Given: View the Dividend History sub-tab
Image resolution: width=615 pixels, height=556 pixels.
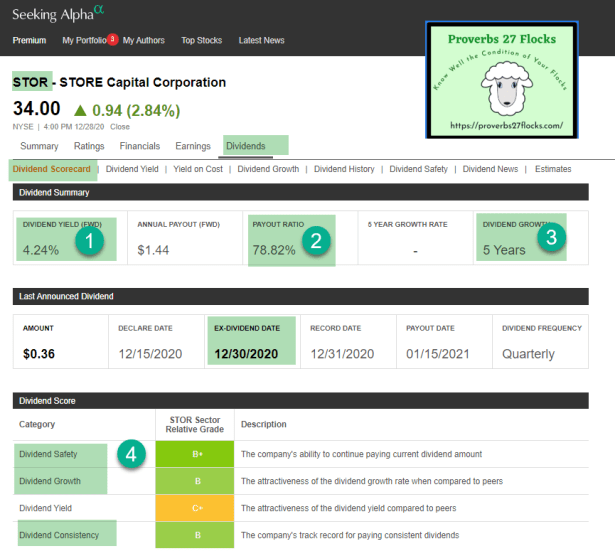Looking at the screenshot, I should coord(344,169).
